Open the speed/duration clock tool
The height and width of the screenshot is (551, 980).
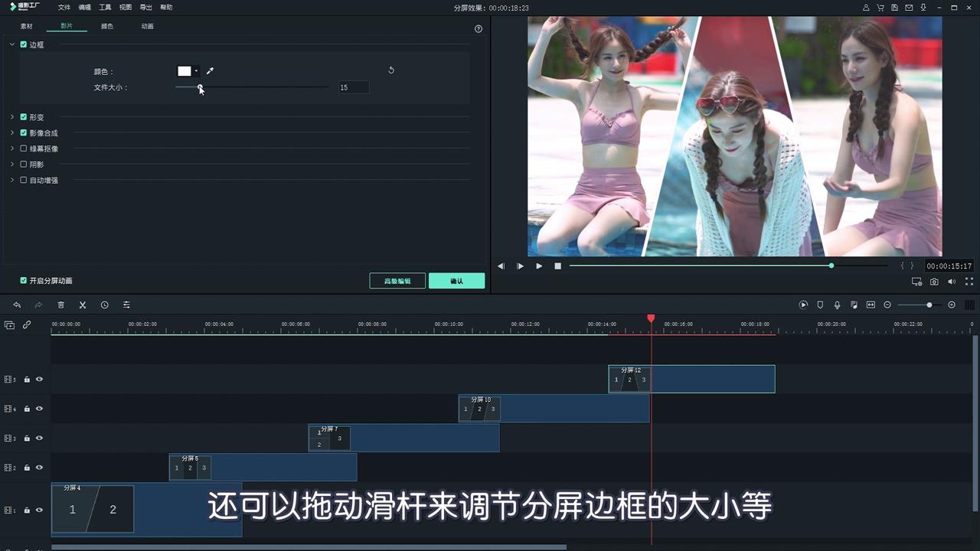tap(104, 305)
